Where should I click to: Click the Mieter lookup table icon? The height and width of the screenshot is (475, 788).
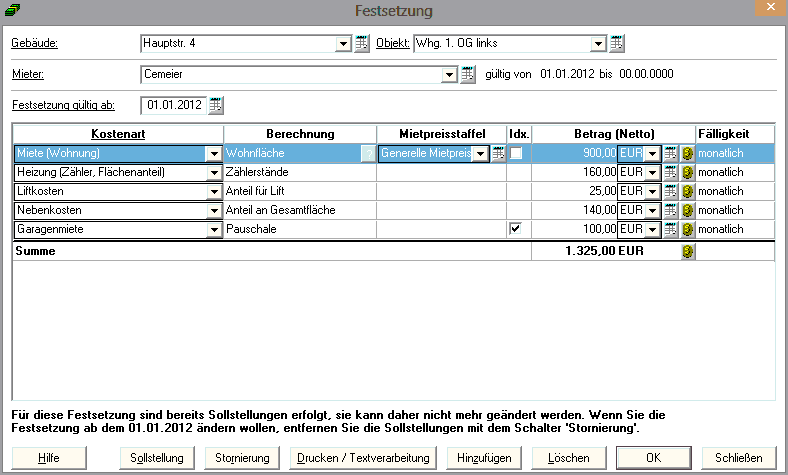467,74
